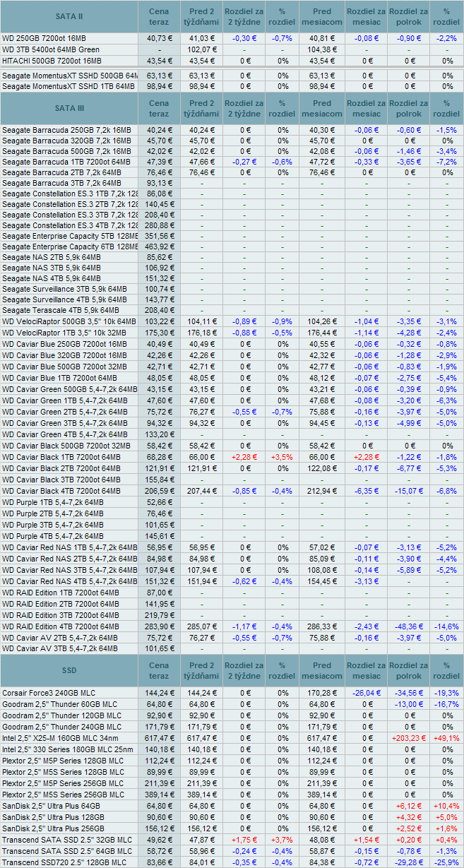Click "+3,5%" in the Caviar Black 1TB row
The image size is (464, 868).
[282, 457]
